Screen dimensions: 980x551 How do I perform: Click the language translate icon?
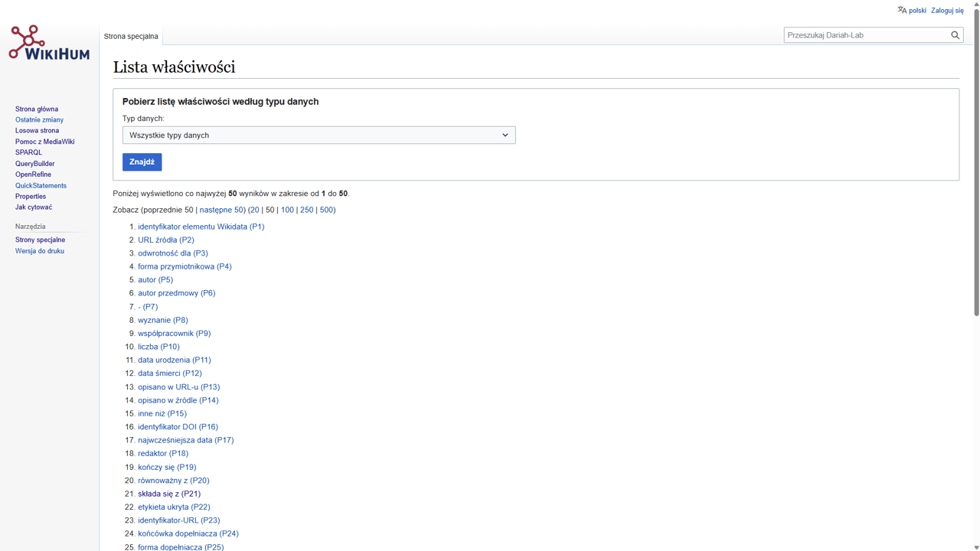coord(902,10)
